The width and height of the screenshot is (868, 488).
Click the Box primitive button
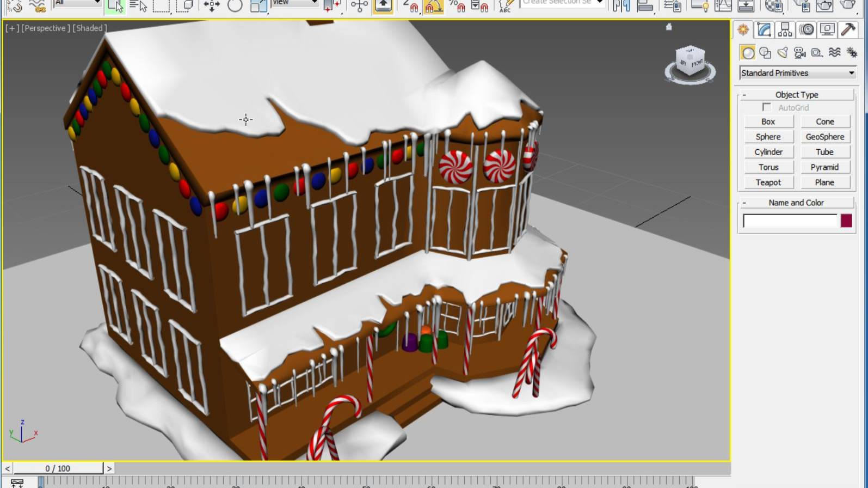[x=768, y=121]
